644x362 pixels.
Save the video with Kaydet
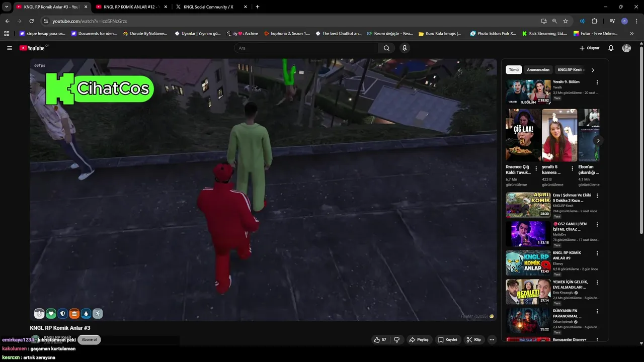[448, 340]
